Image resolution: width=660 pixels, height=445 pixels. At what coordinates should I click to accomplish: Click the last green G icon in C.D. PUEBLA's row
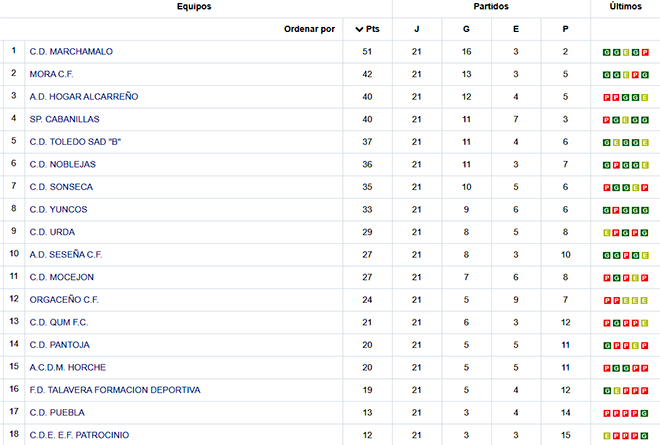(645, 413)
